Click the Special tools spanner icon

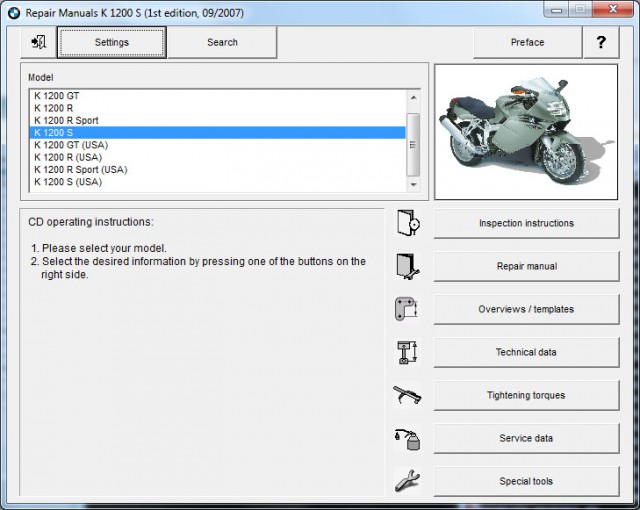coord(407,481)
